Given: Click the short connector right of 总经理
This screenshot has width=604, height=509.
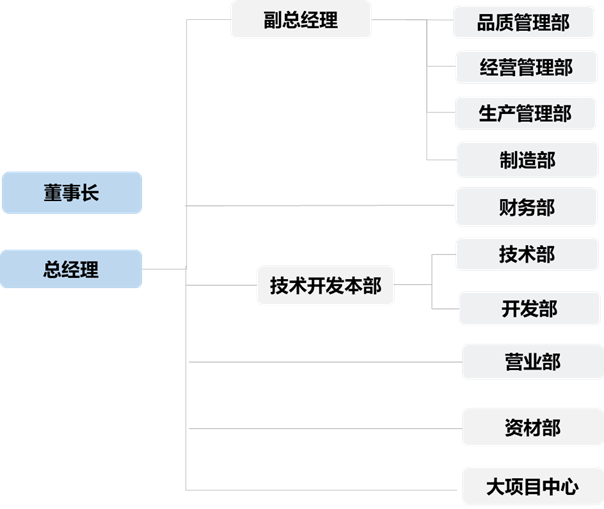Looking at the screenshot, I should pos(164,268).
